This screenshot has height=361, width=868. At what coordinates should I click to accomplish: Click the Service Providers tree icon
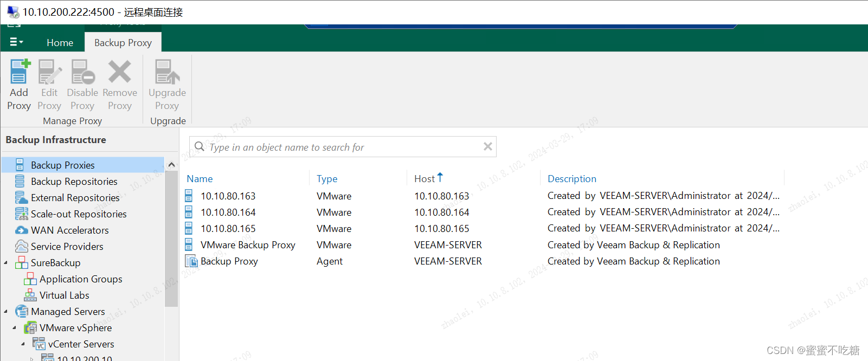22,246
